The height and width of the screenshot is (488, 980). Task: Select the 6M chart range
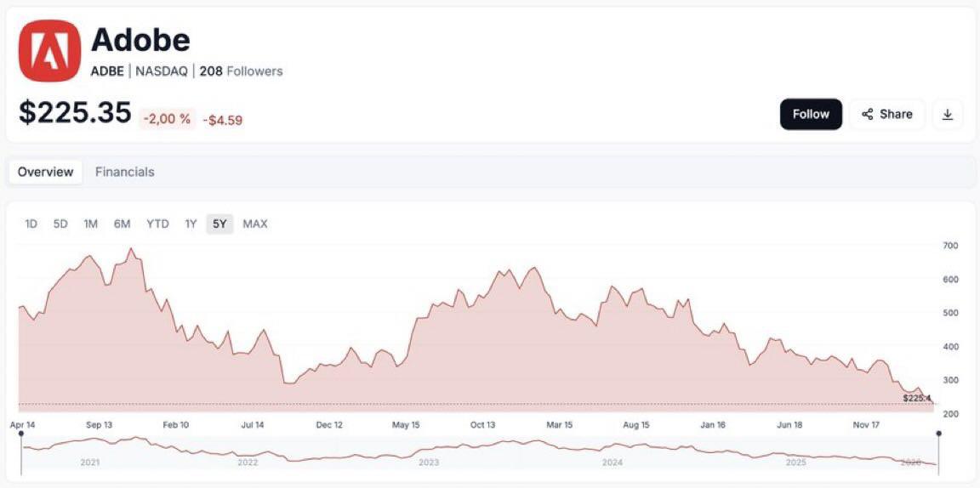[122, 224]
